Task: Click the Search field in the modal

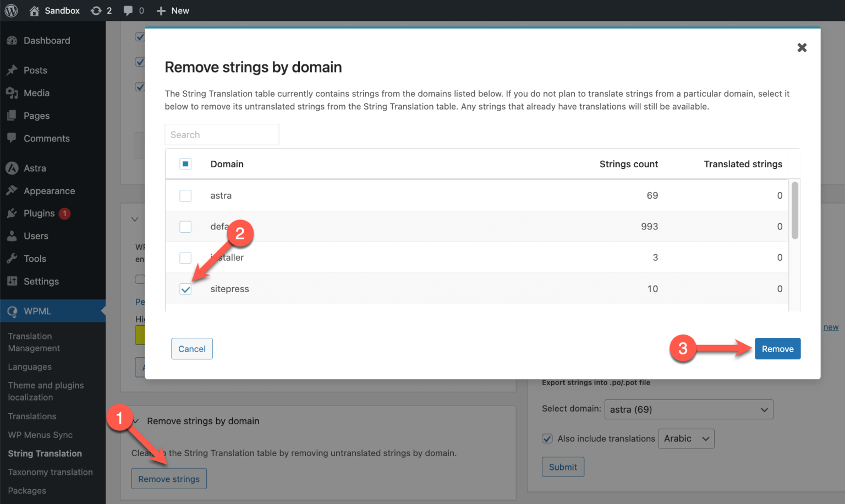Action: tap(222, 134)
